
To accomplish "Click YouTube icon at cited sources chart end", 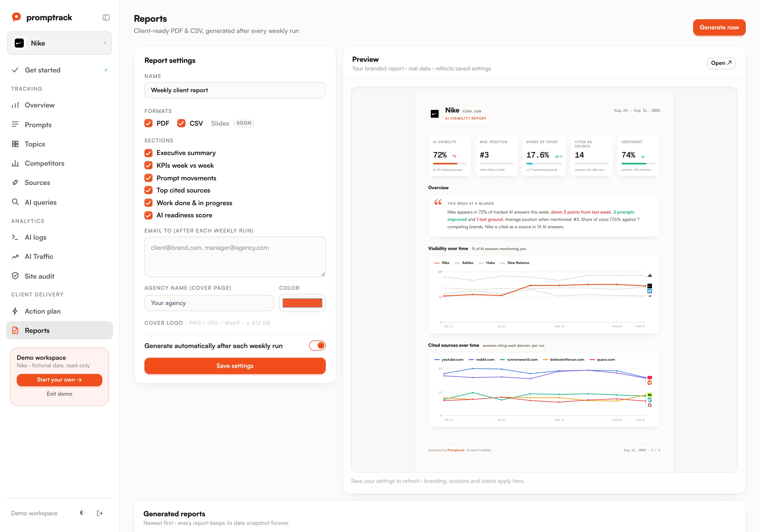I will [x=650, y=377].
